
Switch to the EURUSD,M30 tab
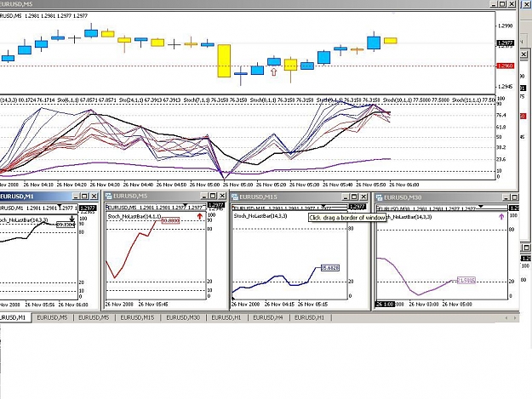point(183,317)
